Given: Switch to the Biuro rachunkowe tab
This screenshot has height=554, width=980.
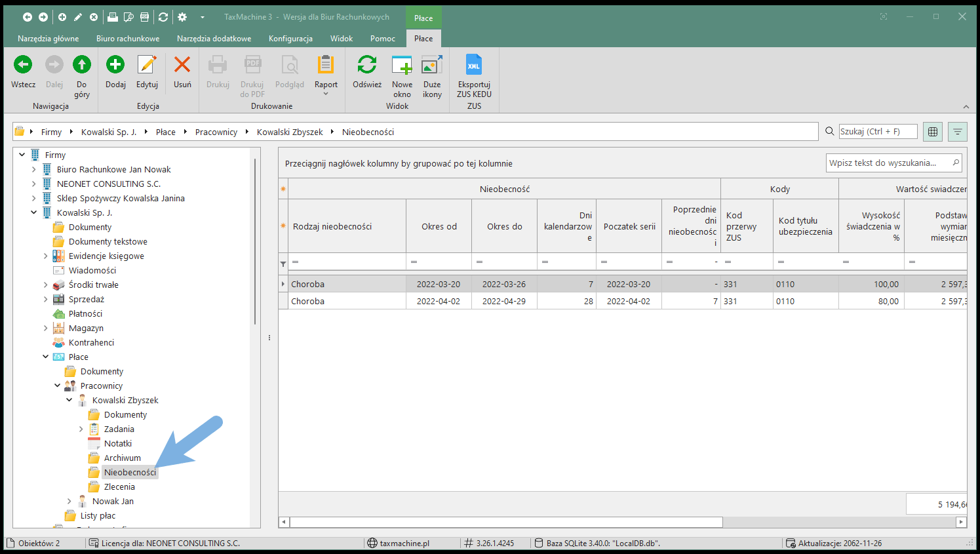Looking at the screenshot, I should [128, 39].
